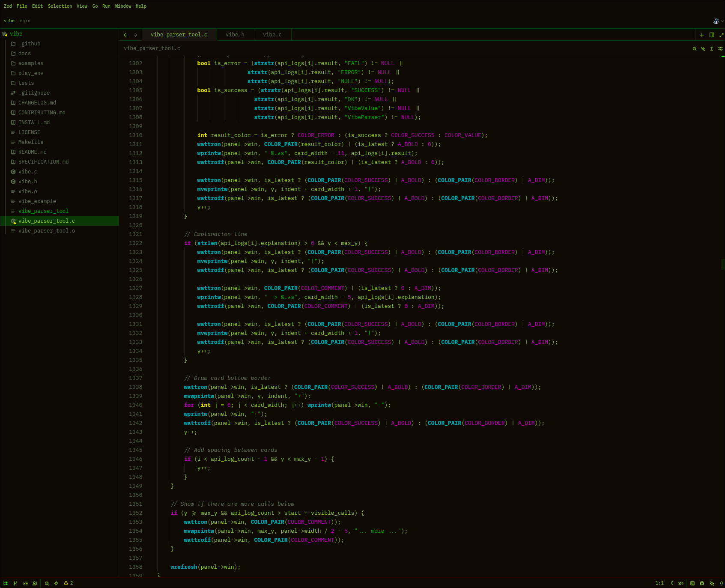
Task: Open the Git panel icon
Action: coord(15,583)
